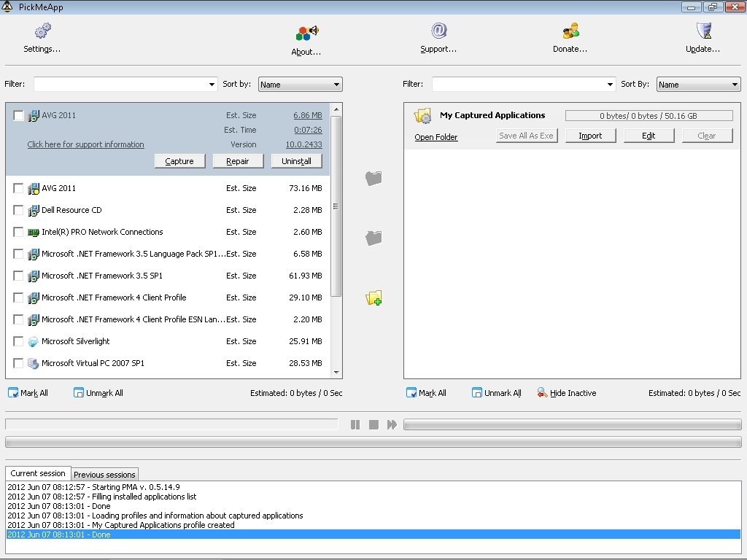Viewport: 747px width, 560px height.
Task: Open the left Sort by Name dropdown
Action: (300, 85)
